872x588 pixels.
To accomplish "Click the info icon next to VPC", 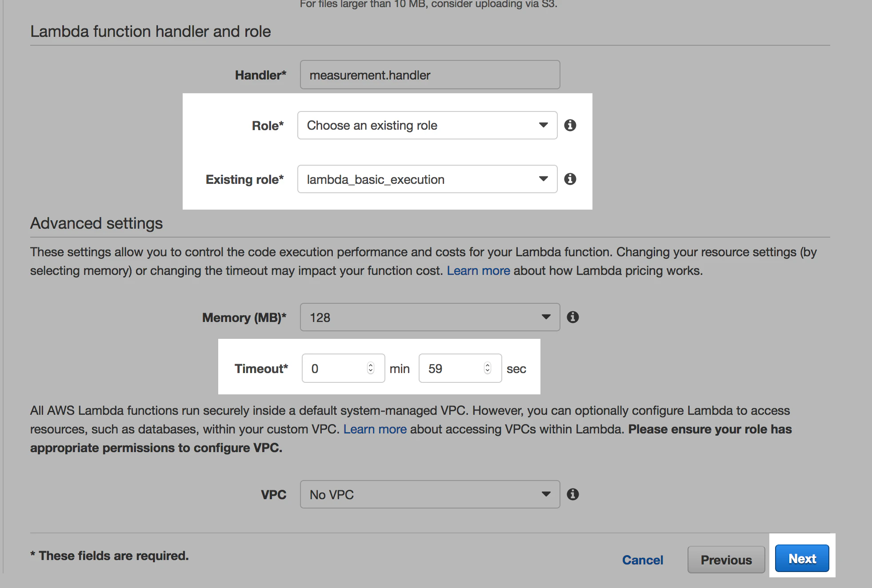I will tap(573, 494).
